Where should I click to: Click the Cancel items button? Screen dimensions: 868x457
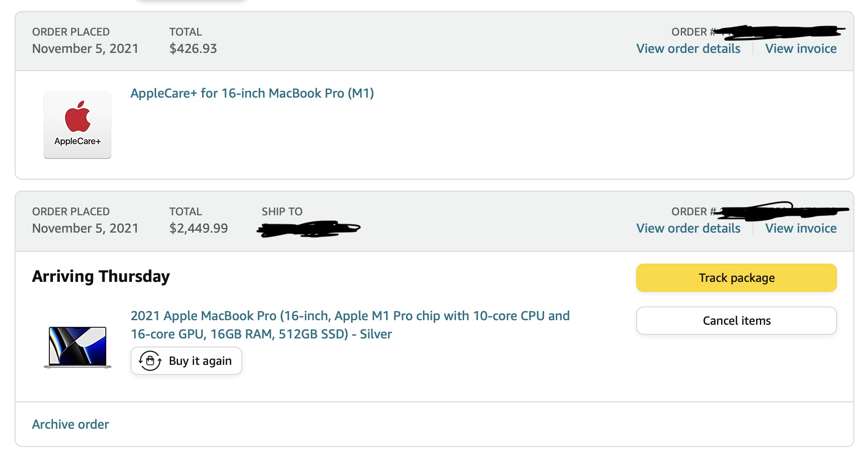736,321
